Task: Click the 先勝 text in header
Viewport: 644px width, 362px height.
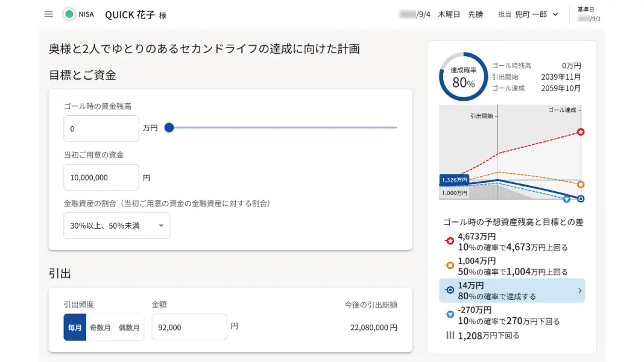Action: 475,14
